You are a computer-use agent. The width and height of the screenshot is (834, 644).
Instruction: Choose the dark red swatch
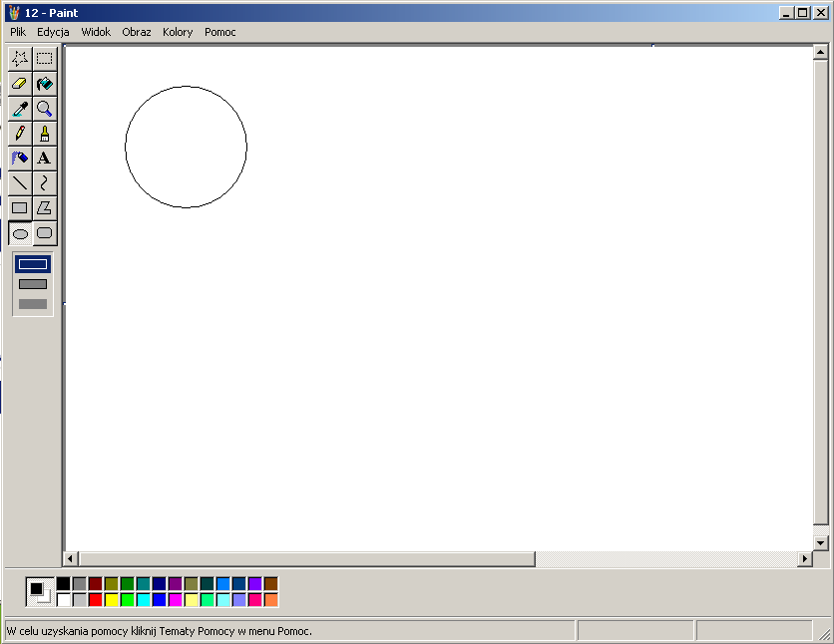click(95, 584)
